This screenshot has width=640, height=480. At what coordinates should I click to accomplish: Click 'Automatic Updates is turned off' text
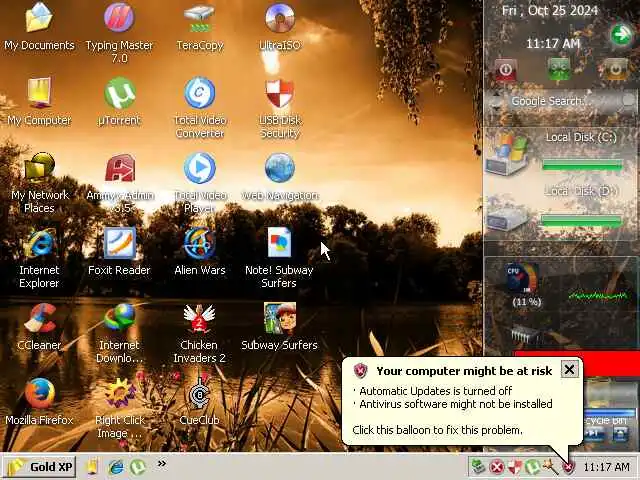436,391
